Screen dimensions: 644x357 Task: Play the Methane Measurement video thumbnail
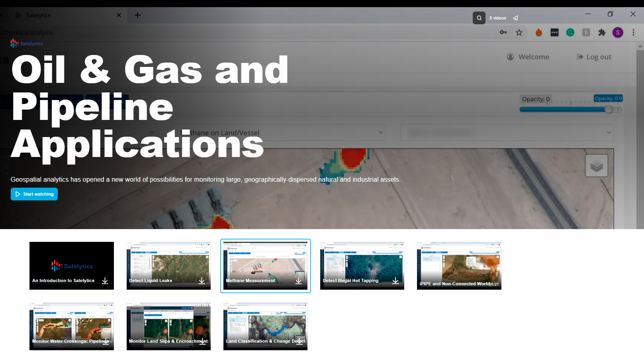[x=266, y=265]
